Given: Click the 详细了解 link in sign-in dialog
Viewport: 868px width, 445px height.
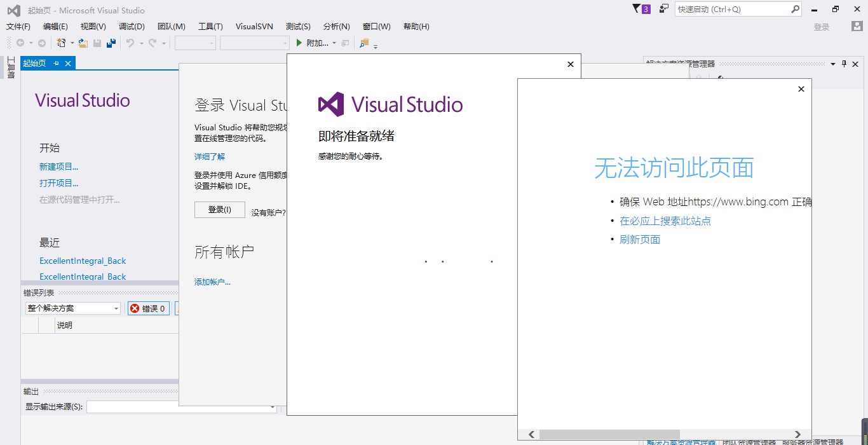Looking at the screenshot, I should click(x=210, y=156).
